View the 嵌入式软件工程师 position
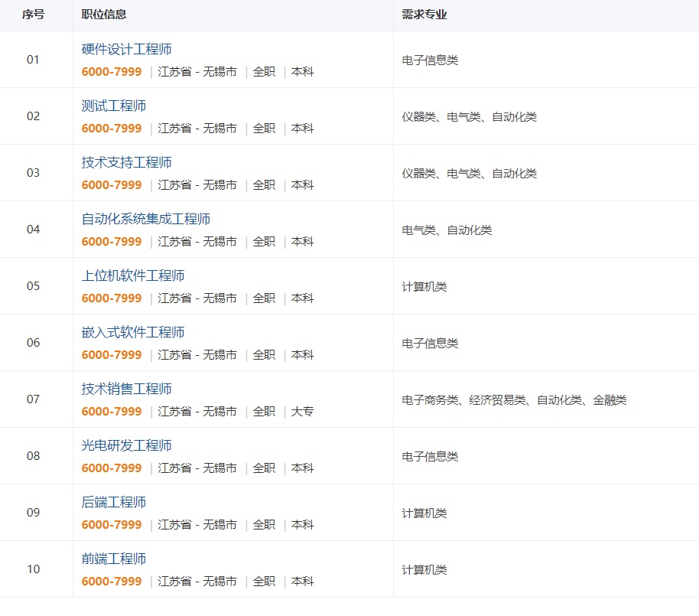 (133, 333)
